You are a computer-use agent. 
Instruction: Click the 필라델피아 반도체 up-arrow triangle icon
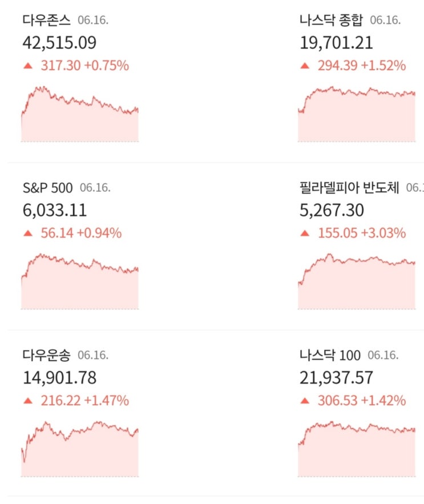coord(305,233)
